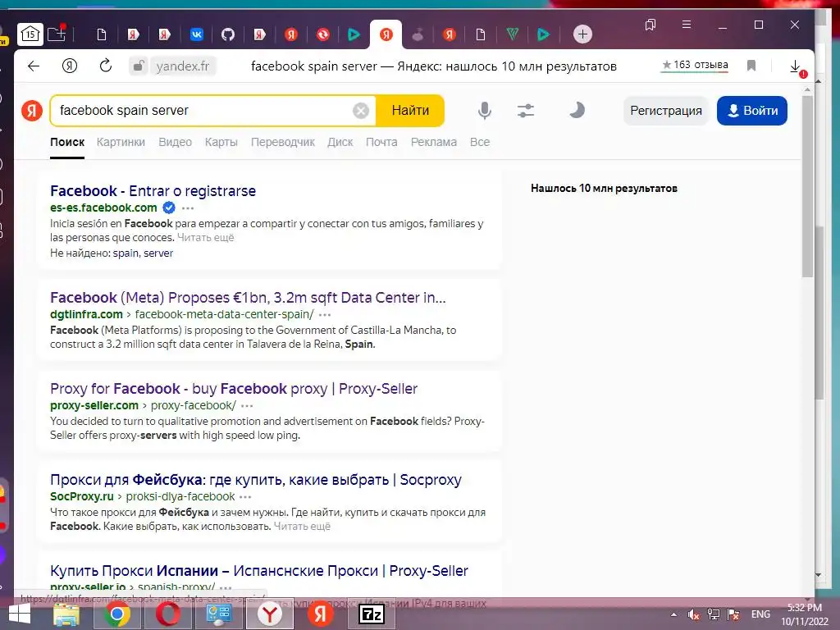Open Купить Прокси Испании Proxy-Seller result
The height and width of the screenshot is (630, 840).
coord(258,571)
